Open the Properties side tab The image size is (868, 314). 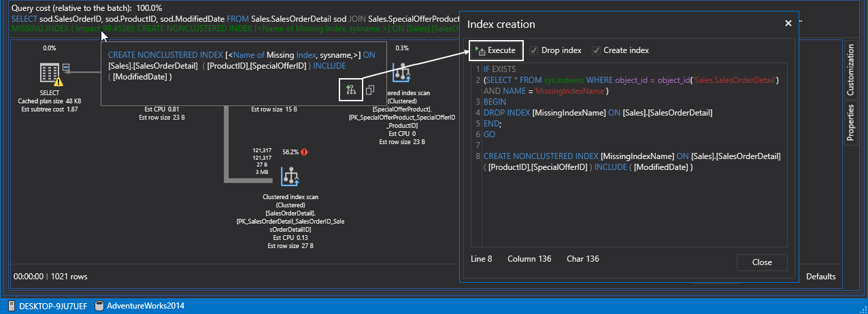850,123
